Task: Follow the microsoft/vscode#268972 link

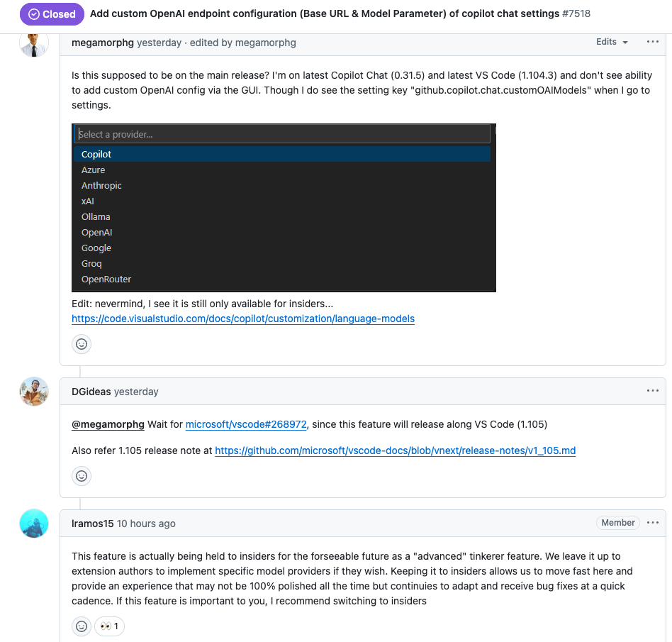Action: [247, 424]
